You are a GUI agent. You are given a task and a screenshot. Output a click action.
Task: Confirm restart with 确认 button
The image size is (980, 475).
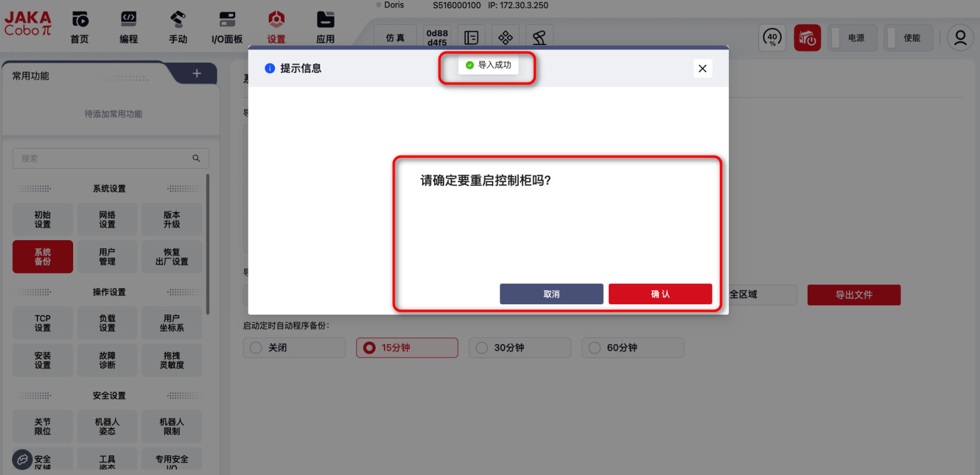click(x=660, y=294)
